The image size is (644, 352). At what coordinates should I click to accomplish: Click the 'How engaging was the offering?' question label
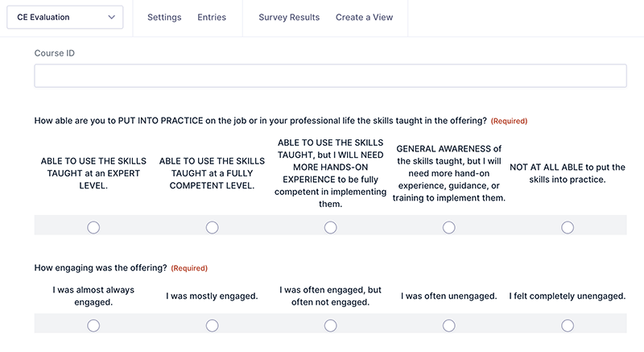pyautogui.click(x=101, y=267)
